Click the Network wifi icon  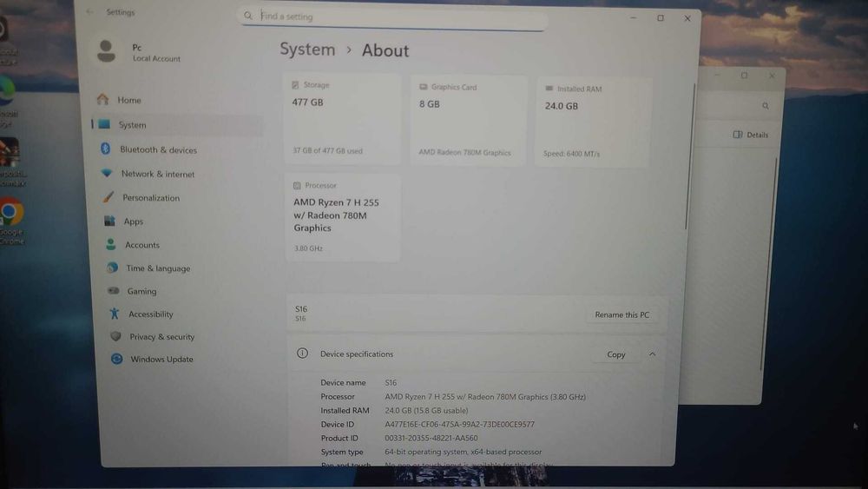(x=106, y=173)
